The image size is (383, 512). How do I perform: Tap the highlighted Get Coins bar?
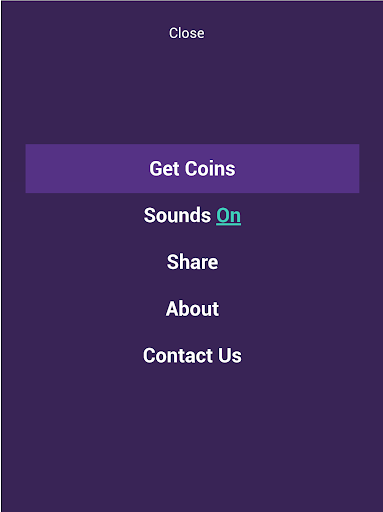click(192, 168)
